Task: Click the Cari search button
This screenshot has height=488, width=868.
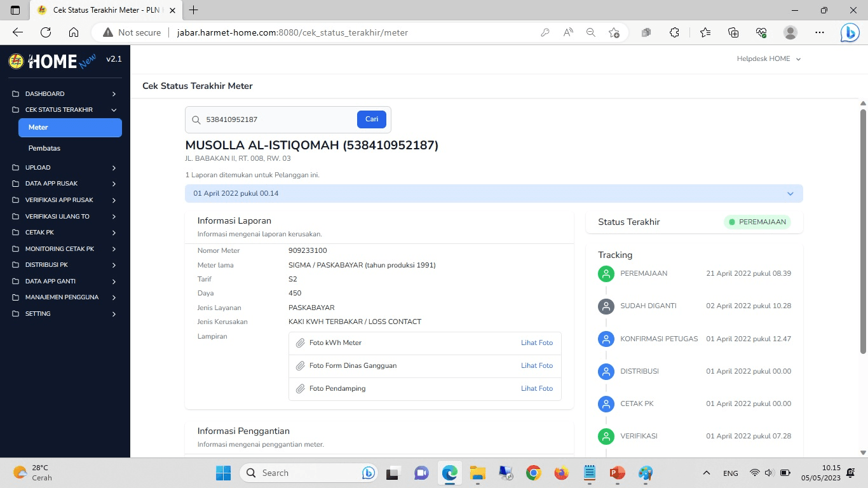Action: point(372,119)
